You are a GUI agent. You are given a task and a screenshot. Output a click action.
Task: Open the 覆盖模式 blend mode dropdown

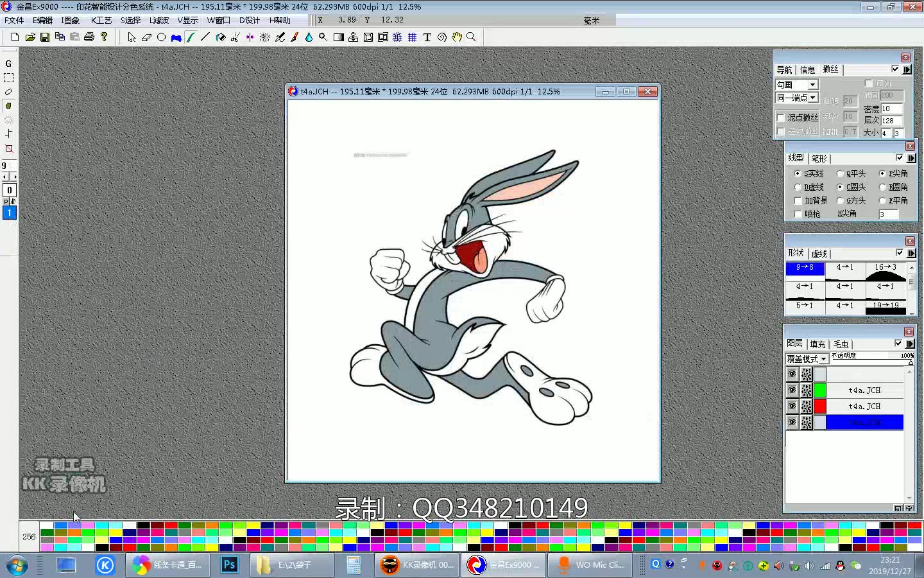coord(823,359)
